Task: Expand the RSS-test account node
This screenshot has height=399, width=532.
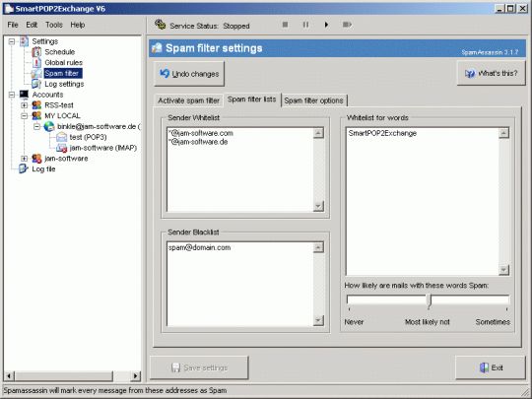Action: click(x=24, y=105)
